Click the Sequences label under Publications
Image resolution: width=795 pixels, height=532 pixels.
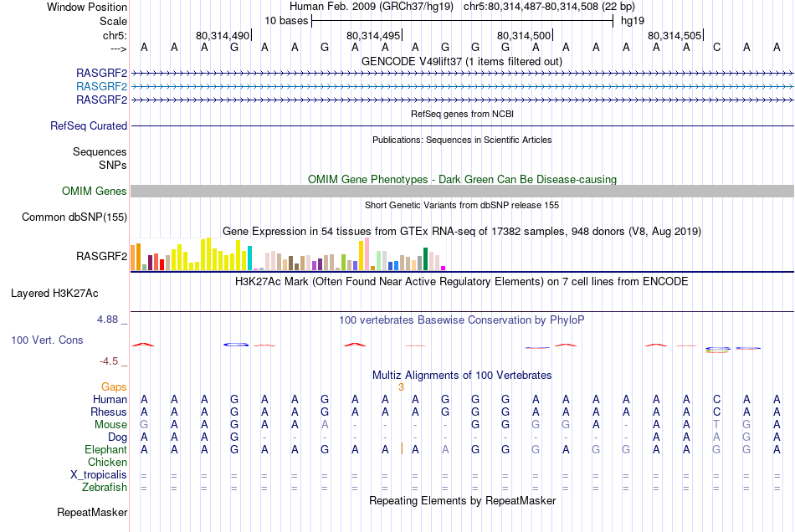pyautogui.click(x=100, y=151)
